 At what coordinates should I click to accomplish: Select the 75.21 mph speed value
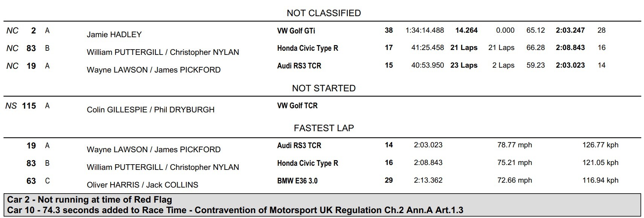(515, 163)
